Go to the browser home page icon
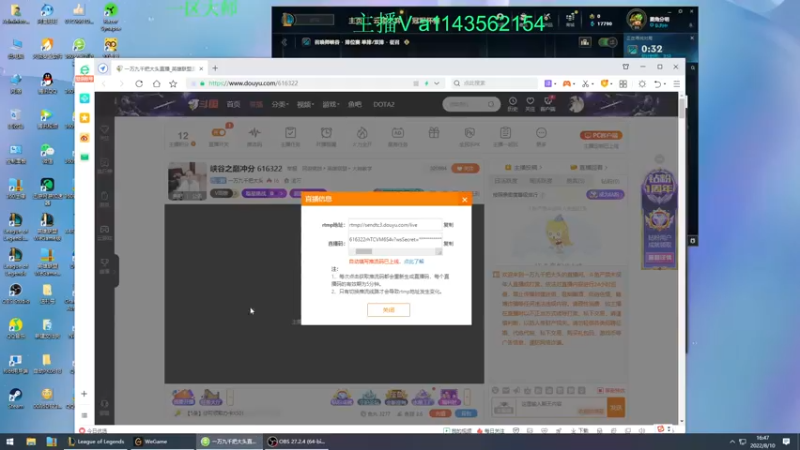Screen dimensions: 800x450 click(x=156, y=83)
